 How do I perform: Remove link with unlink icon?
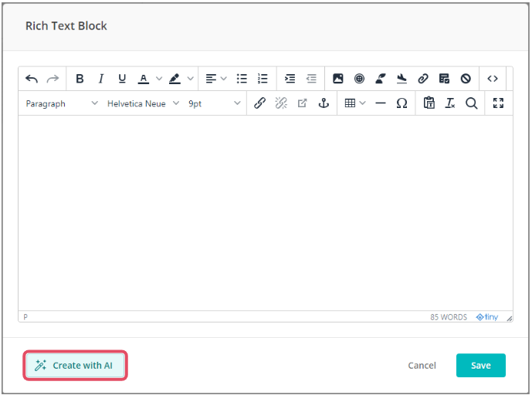point(281,103)
